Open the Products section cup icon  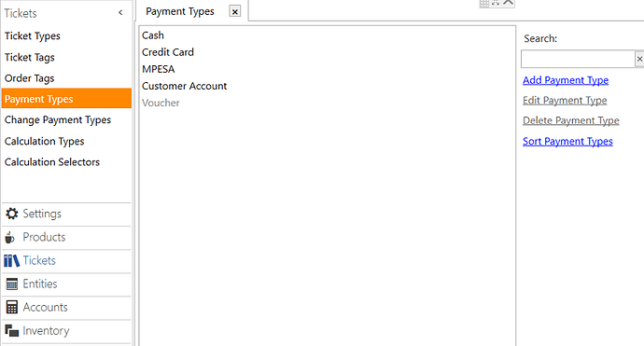10,237
